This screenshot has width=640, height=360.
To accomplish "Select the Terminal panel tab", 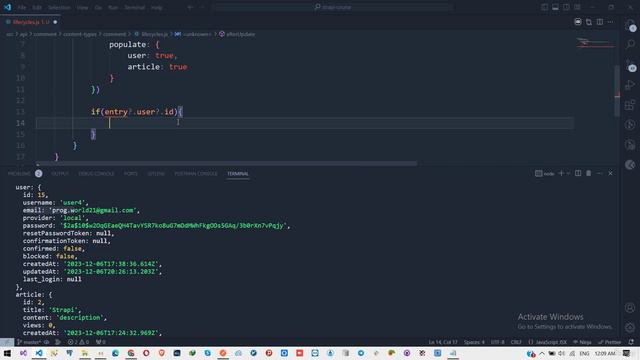I will (x=238, y=173).
